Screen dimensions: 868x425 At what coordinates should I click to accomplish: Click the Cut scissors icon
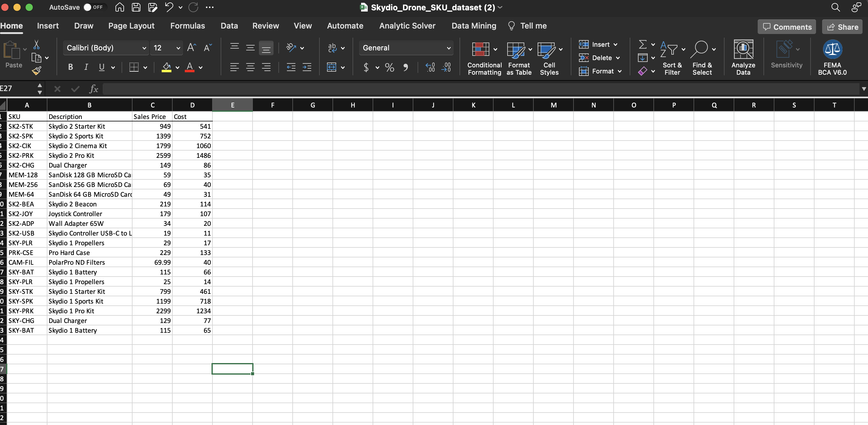(36, 44)
